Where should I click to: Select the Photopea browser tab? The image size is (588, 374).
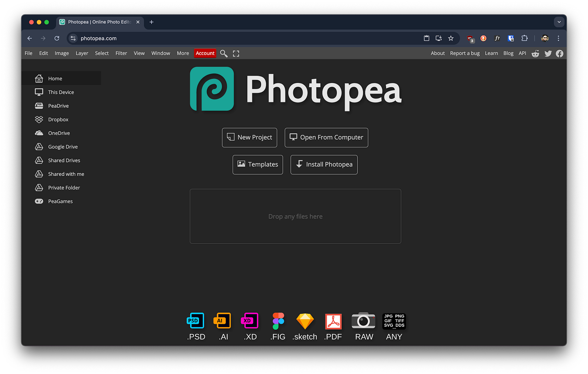(99, 22)
